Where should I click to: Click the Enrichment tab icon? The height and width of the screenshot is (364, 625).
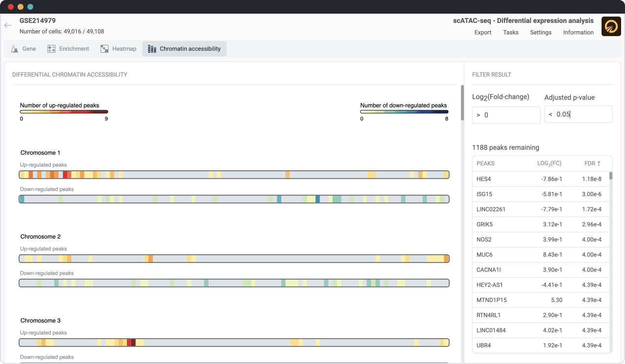pyautogui.click(x=51, y=49)
